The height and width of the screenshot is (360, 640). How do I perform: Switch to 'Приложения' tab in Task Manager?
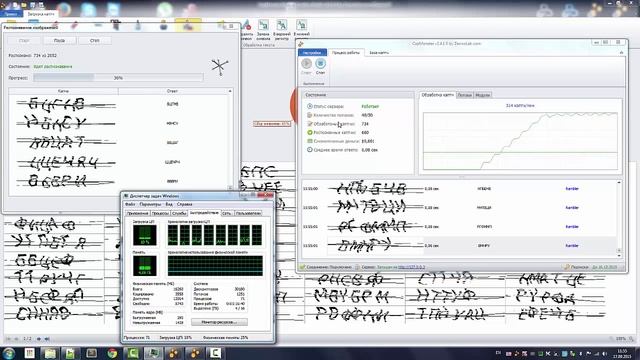pos(138,213)
